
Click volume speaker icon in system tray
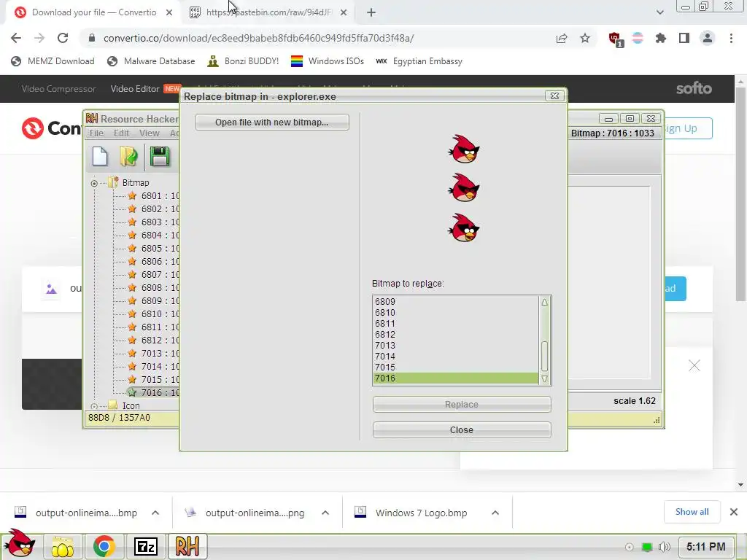664,547
